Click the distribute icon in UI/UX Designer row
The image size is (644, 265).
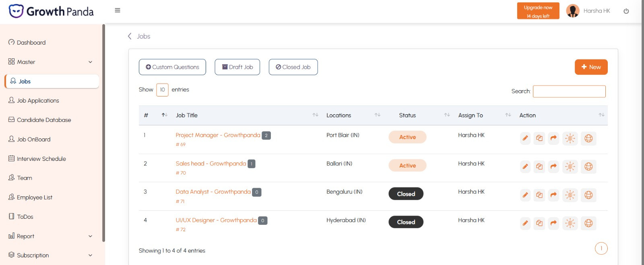[570, 223]
